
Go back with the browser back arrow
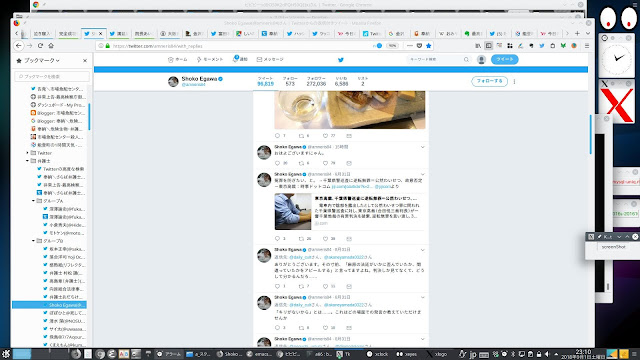click(19, 46)
